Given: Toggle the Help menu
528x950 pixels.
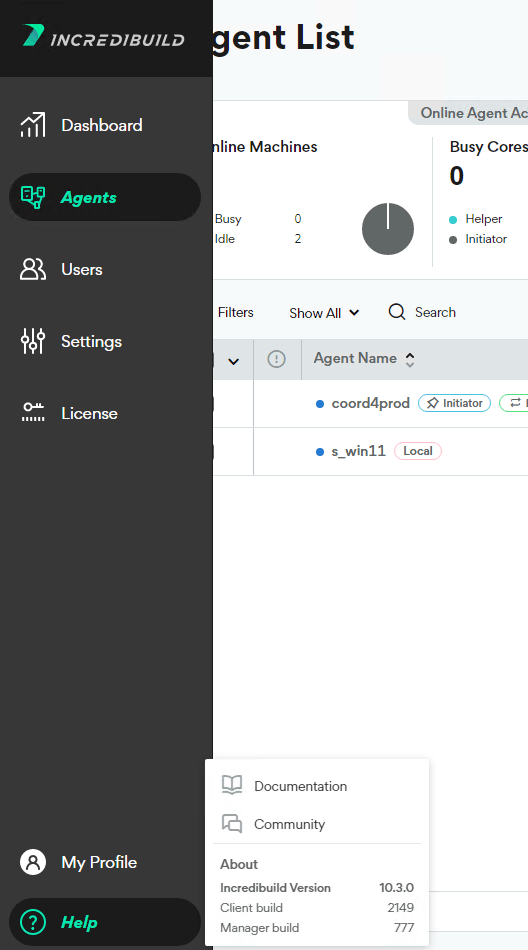Looking at the screenshot, I should [105, 922].
